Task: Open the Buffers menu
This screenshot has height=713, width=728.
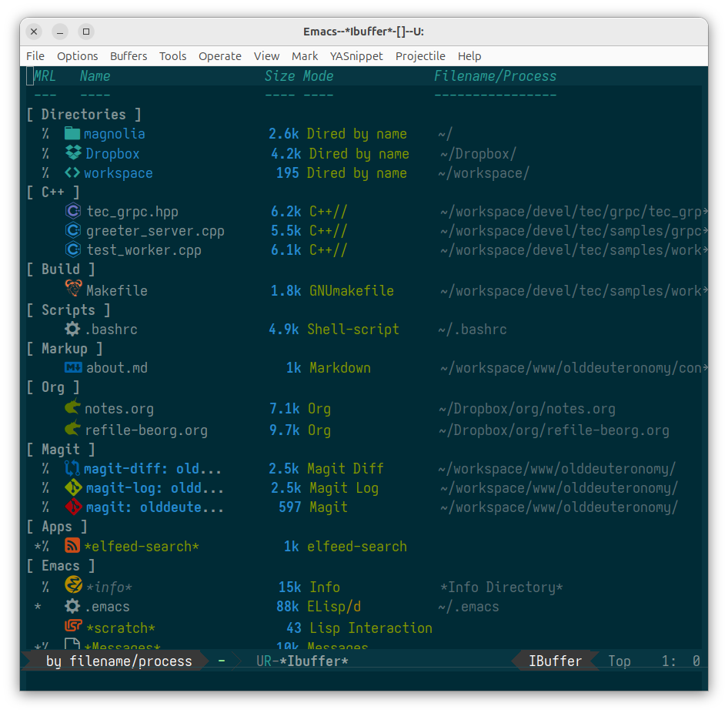Action: tap(129, 56)
